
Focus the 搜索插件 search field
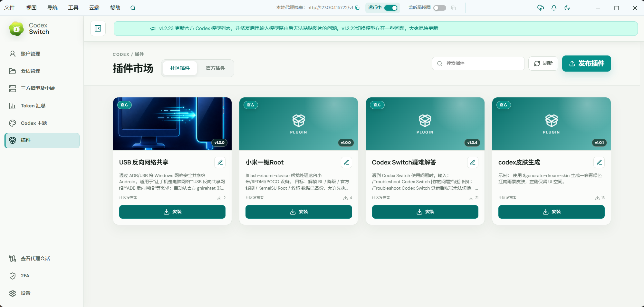click(478, 64)
